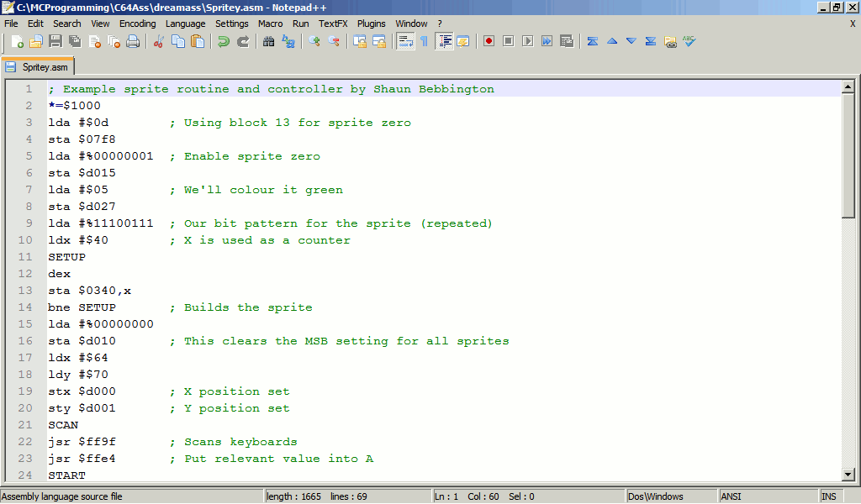The width and height of the screenshot is (861, 504).
Task: Open the Encoding menu
Action: 137,24
